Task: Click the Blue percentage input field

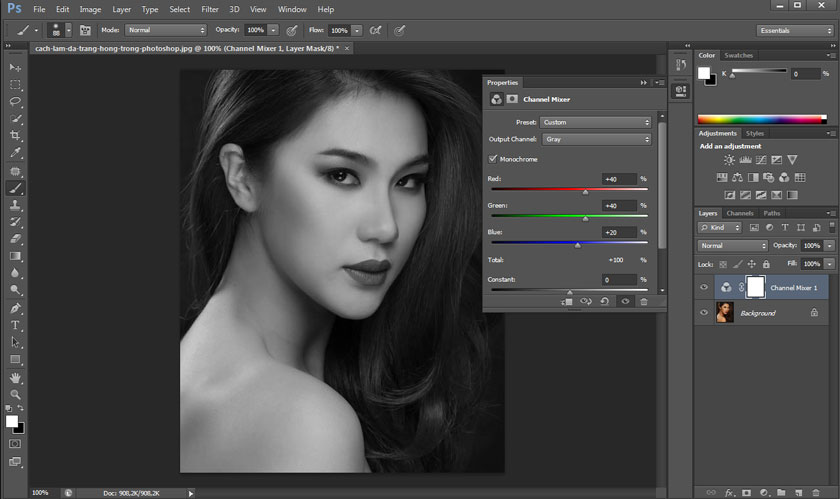Action: [619, 232]
